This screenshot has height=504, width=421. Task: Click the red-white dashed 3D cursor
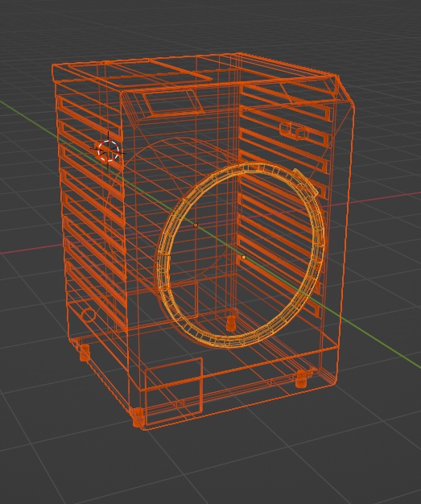[x=109, y=151]
